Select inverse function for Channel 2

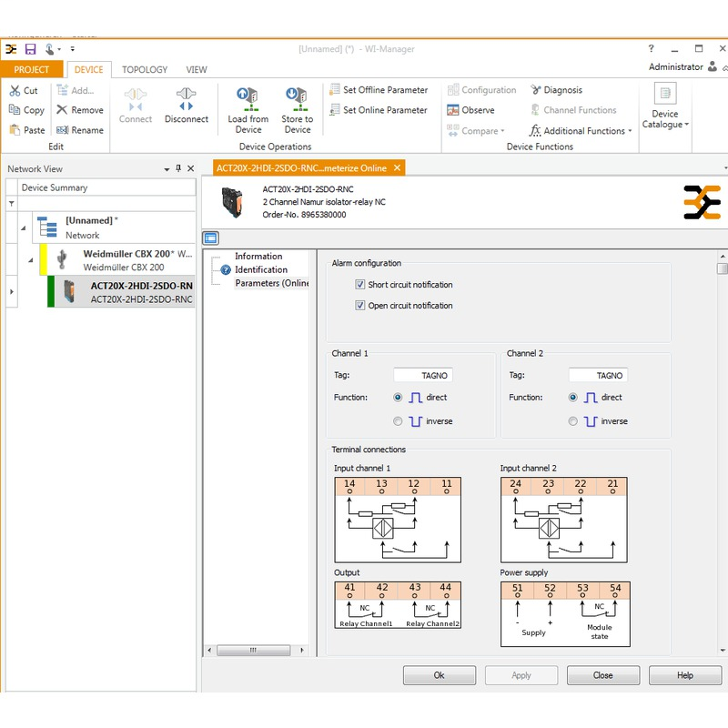573,421
